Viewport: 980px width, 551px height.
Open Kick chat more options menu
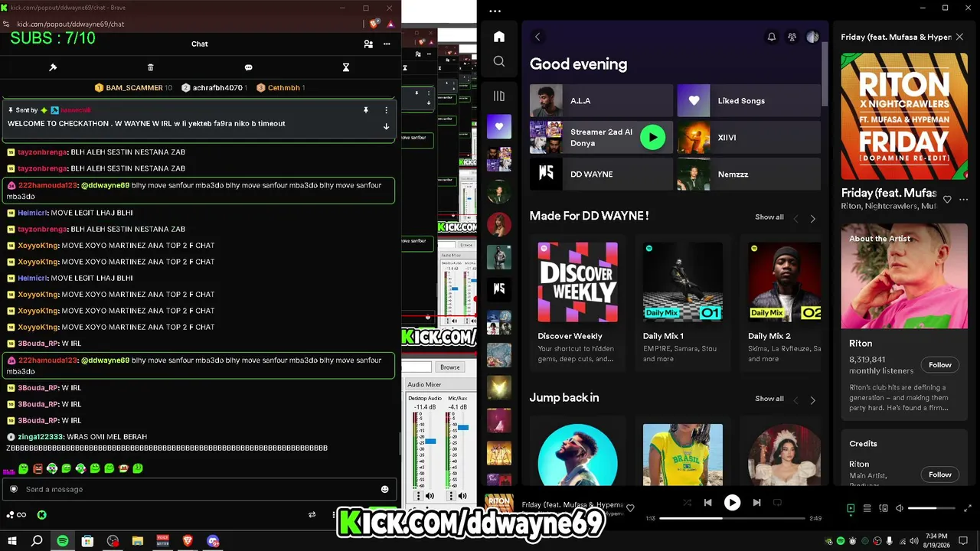pyautogui.click(x=387, y=44)
